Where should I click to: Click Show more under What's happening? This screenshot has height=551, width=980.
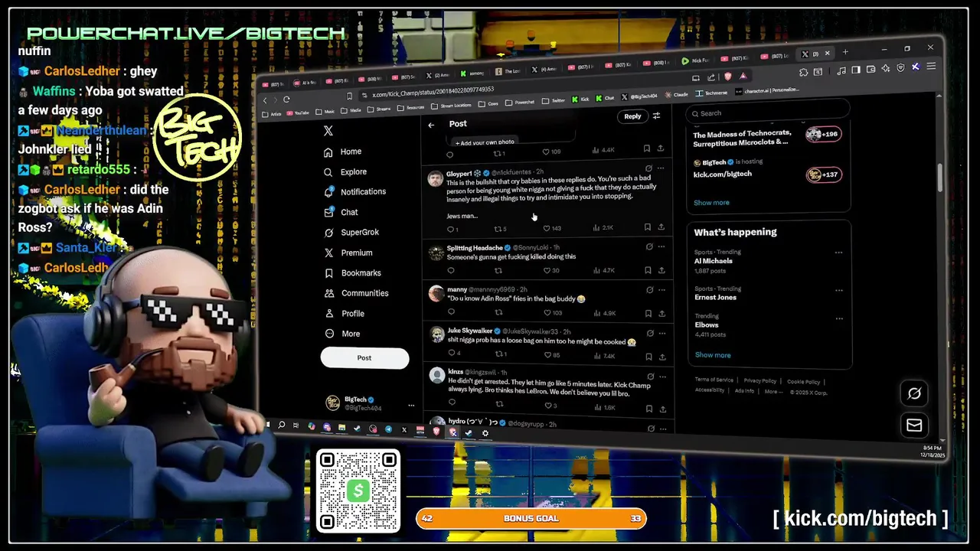(x=713, y=355)
